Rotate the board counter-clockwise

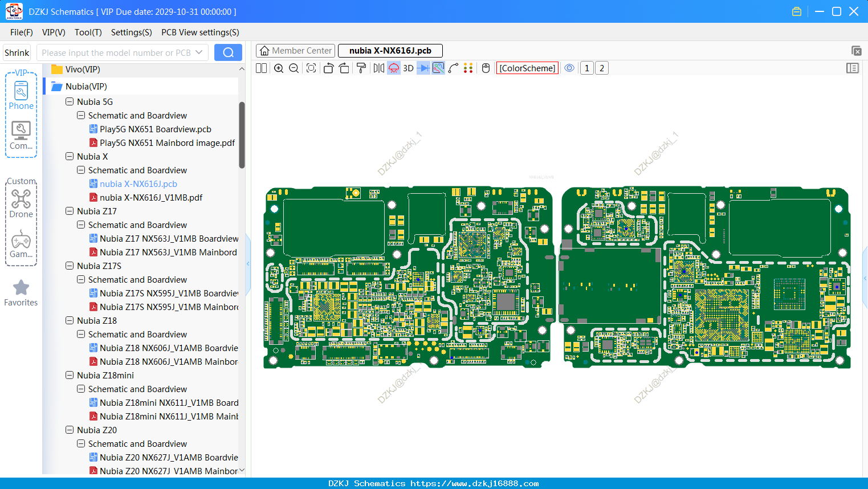(328, 68)
